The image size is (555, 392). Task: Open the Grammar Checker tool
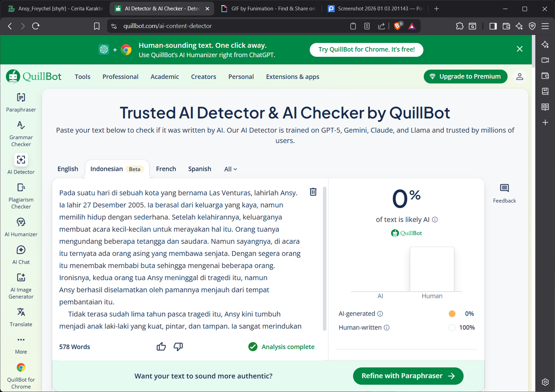(21, 134)
